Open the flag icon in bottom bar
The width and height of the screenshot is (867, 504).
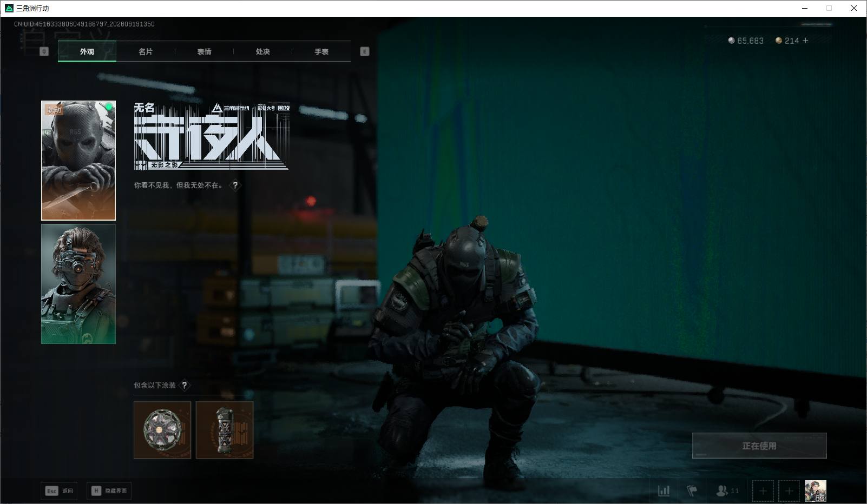692,490
